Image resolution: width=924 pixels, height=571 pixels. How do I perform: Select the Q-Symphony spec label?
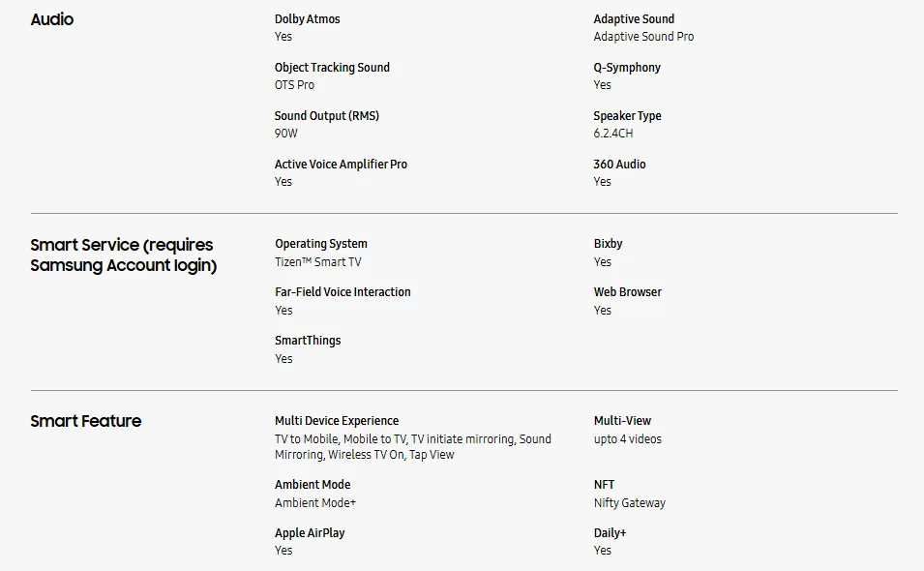627,67
